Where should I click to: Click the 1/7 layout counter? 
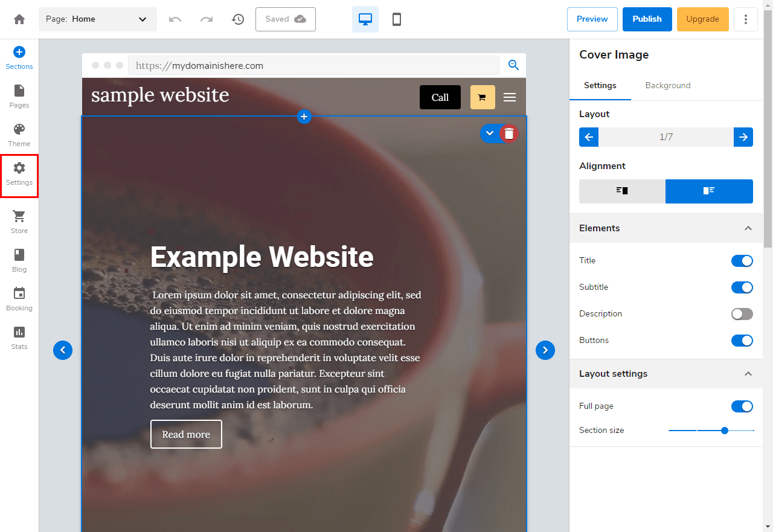coord(666,137)
